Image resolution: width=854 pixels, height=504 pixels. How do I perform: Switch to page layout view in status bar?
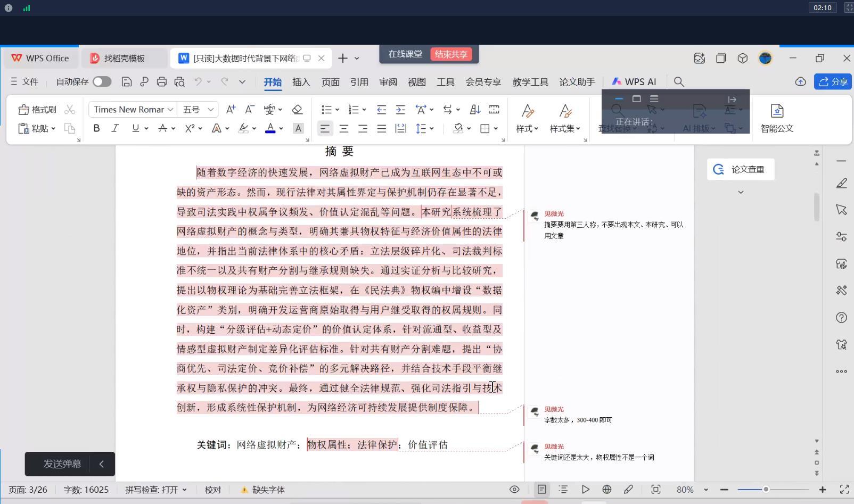coord(541,490)
